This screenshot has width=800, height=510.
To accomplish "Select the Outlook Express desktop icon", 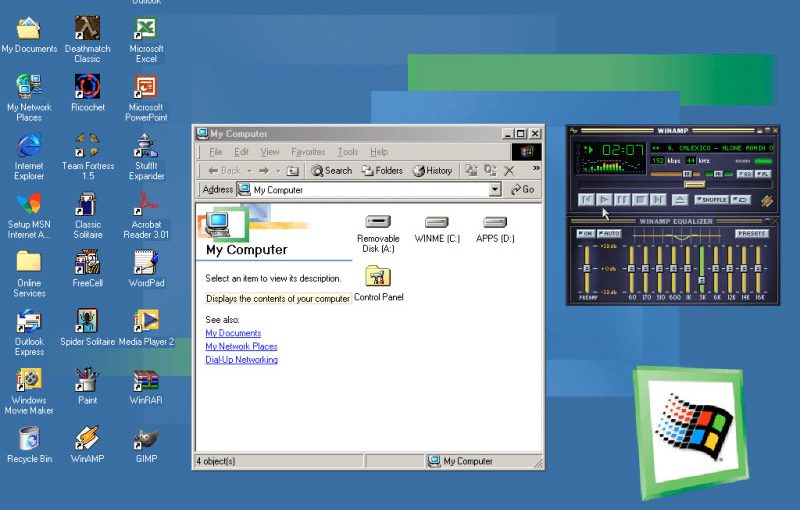I will pyautogui.click(x=29, y=332).
